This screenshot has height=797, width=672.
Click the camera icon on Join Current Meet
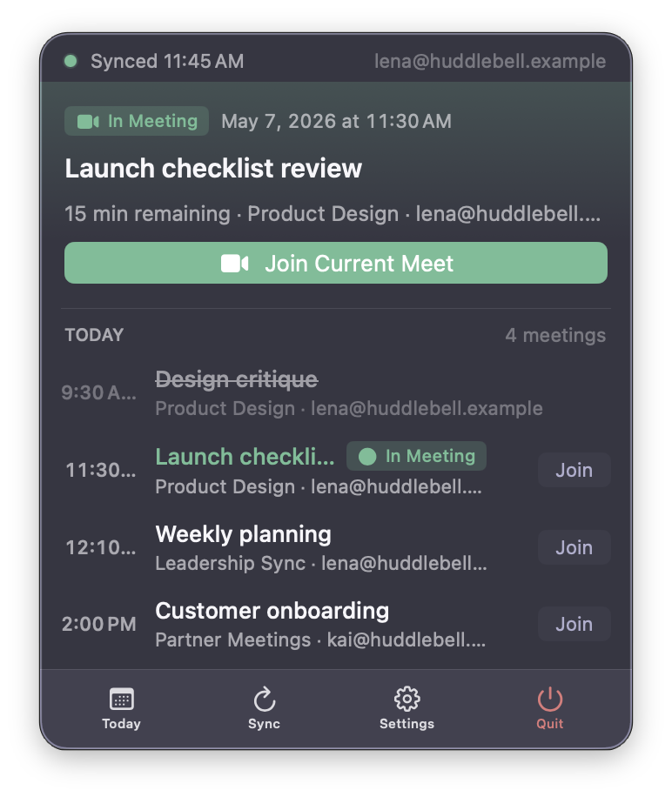(x=234, y=264)
